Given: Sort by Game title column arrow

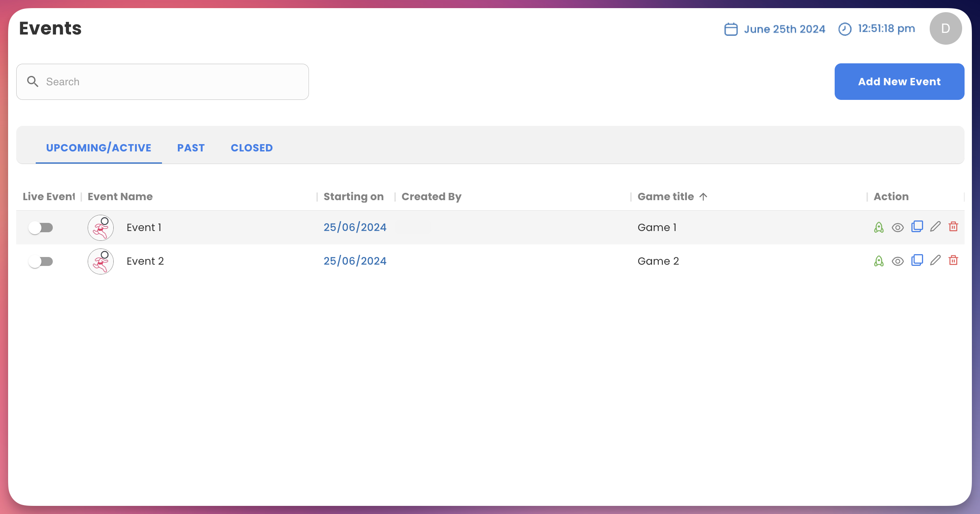Looking at the screenshot, I should [x=704, y=197].
